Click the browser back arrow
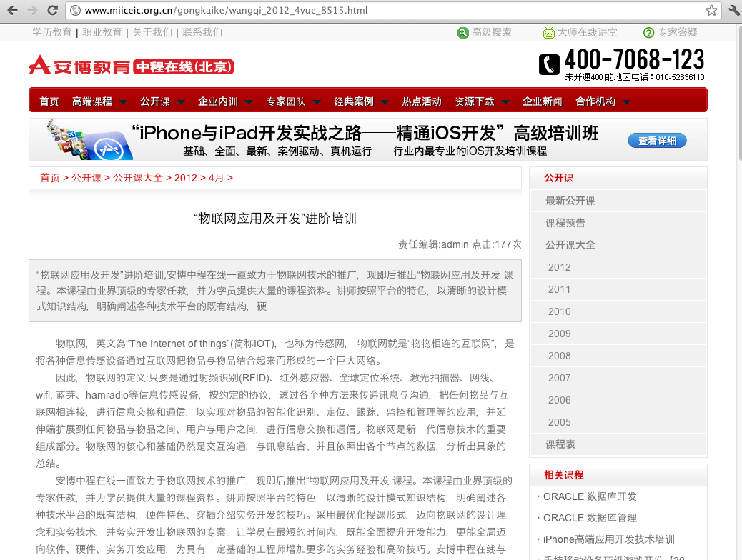The height and width of the screenshot is (560, 742). point(12,10)
